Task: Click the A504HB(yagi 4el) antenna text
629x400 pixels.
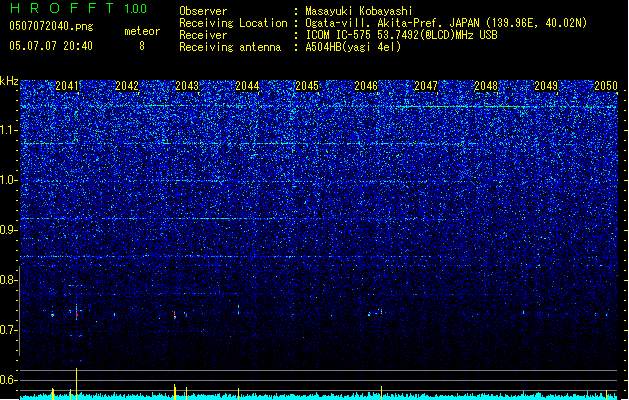Action: pos(353,47)
